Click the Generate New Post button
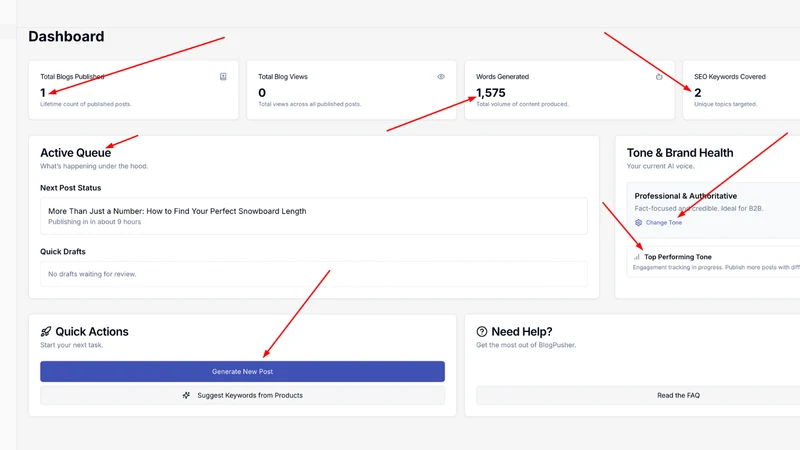The height and width of the screenshot is (450, 800). coord(242,371)
